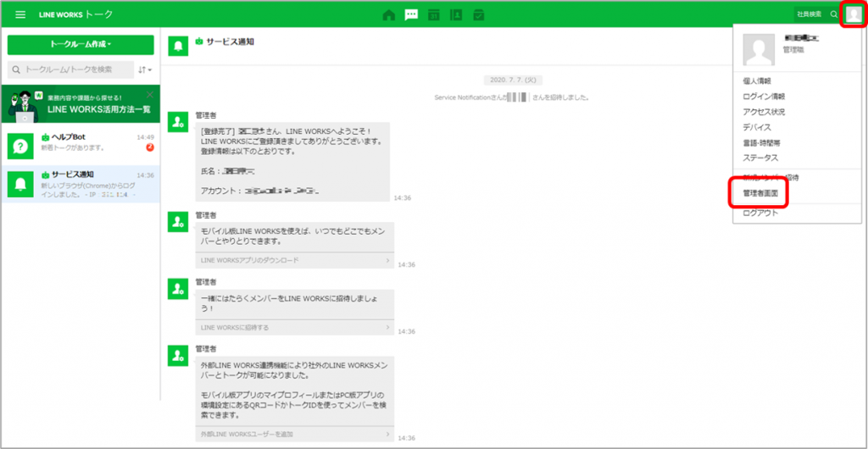Close the LINE WORKS活用方法一覧 banner
The image size is (868, 449).
[150, 95]
